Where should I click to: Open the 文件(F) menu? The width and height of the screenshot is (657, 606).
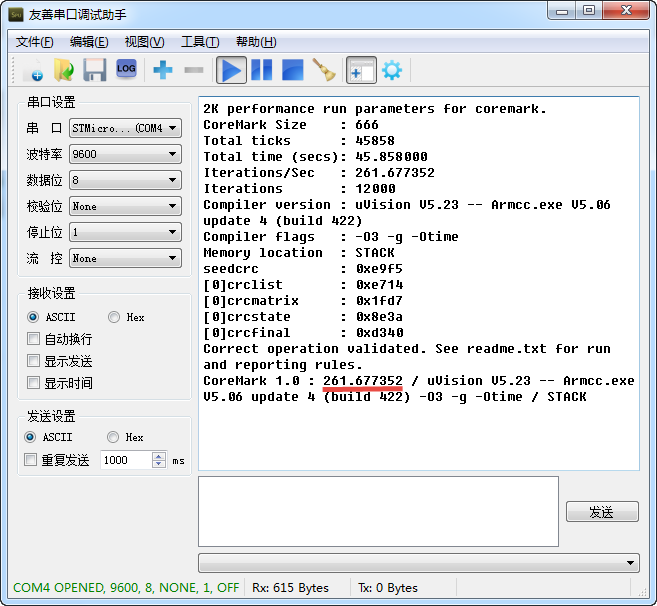(x=35, y=42)
